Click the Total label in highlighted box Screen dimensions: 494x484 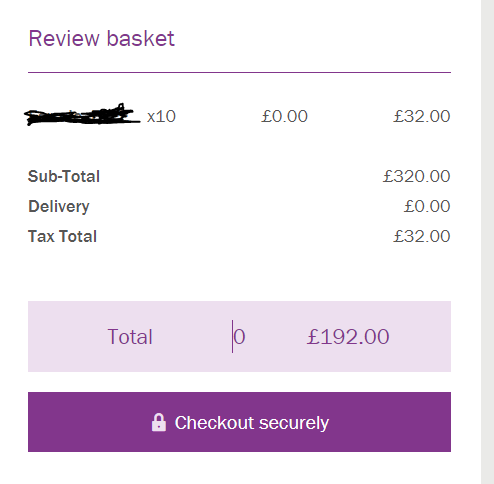click(130, 337)
